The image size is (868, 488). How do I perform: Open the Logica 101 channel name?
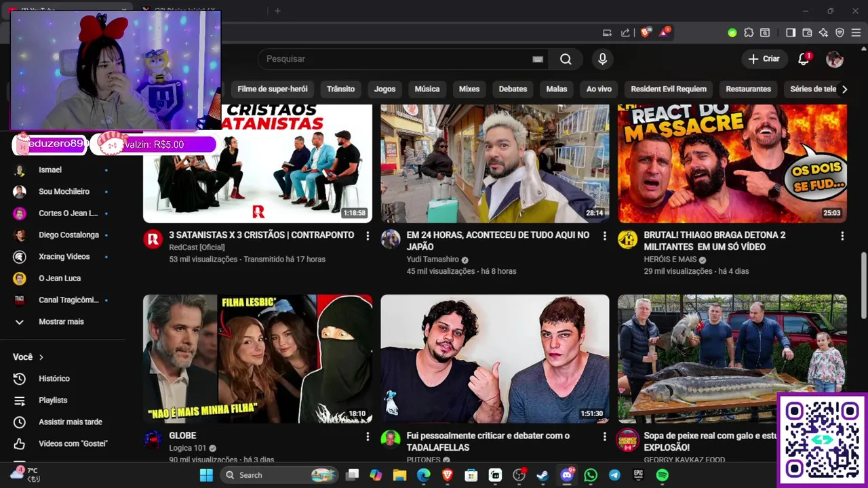click(187, 448)
